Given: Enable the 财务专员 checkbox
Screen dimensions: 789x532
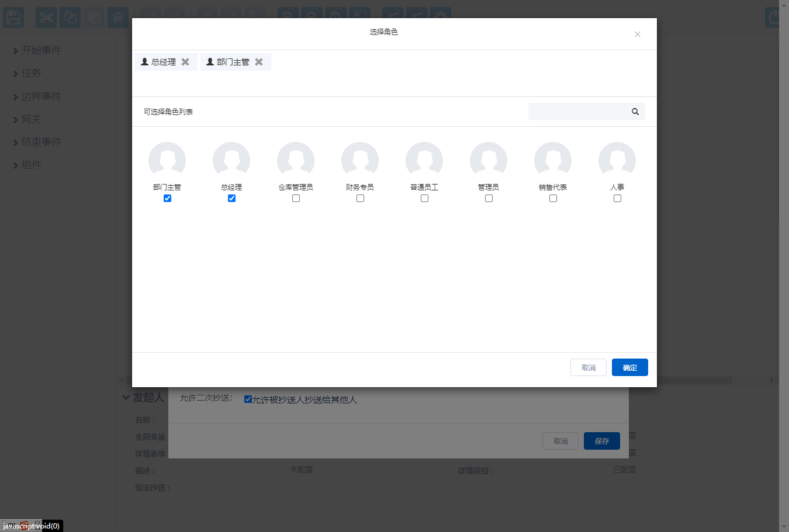Looking at the screenshot, I should 360,199.
